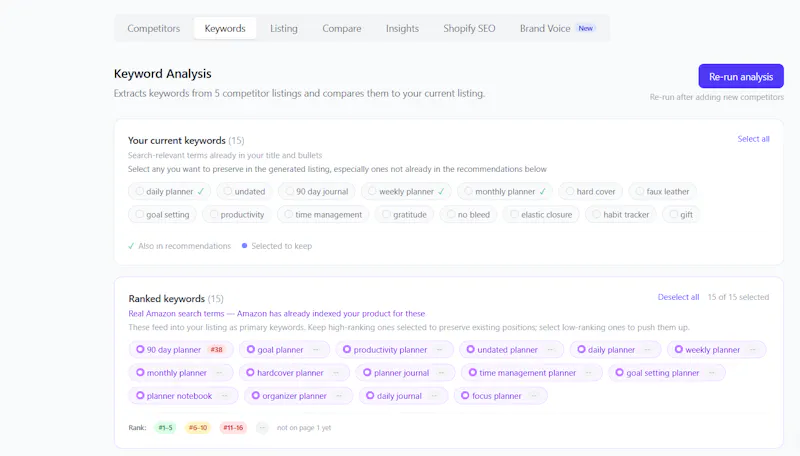Select the elastic closure keyword
Image resolution: width=800 pixels, height=456 pixels.
click(541, 214)
